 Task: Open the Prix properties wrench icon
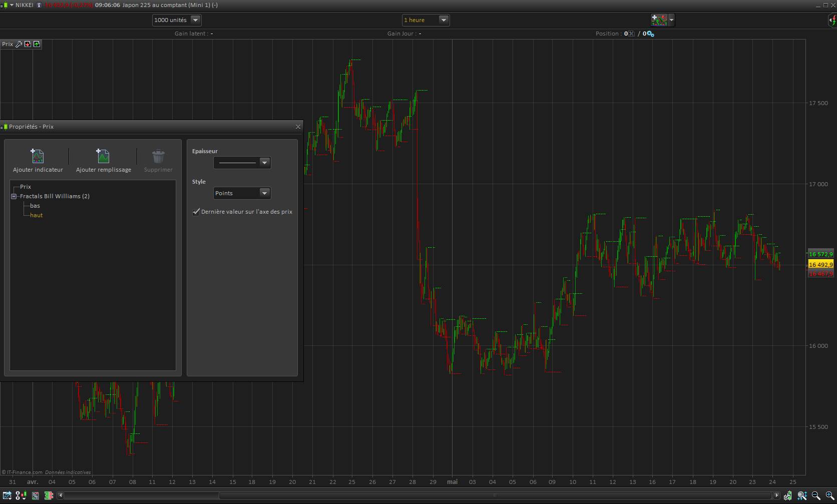[19, 44]
